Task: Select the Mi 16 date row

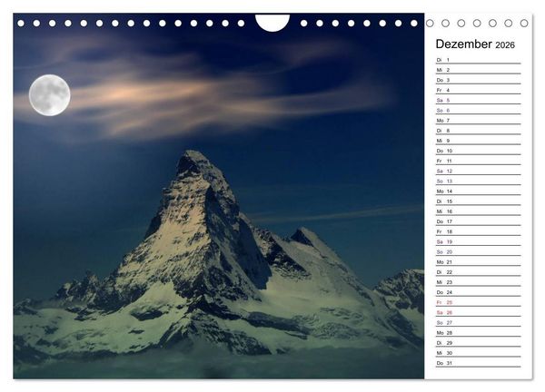Action: pos(479,211)
